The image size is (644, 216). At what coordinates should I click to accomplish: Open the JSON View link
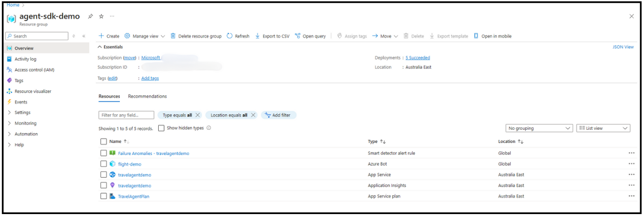pyautogui.click(x=623, y=47)
